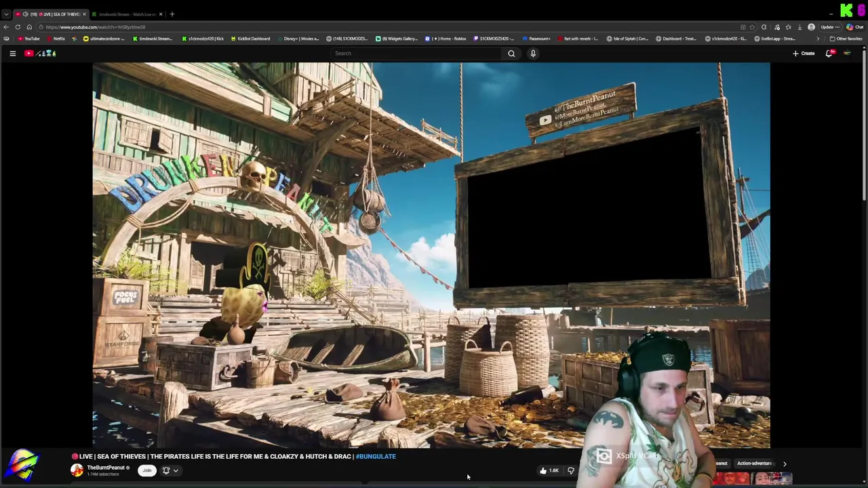Viewport: 868px width, 488px height.
Task: Like the video with thumbs up
Action: coord(549,470)
